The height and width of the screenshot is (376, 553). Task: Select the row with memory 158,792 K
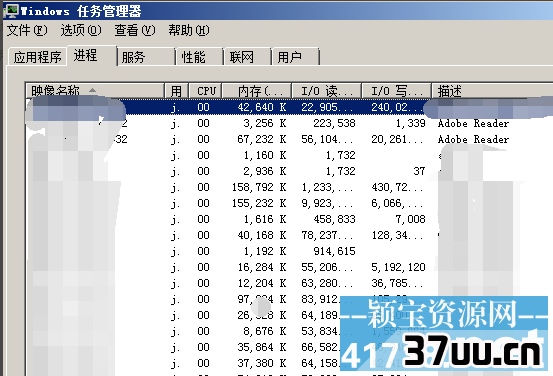click(x=289, y=187)
